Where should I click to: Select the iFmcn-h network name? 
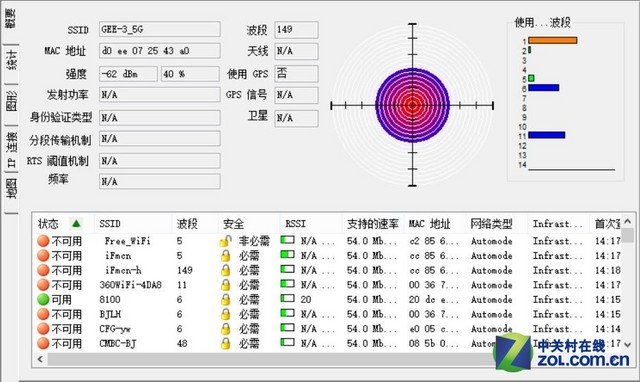pos(123,270)
